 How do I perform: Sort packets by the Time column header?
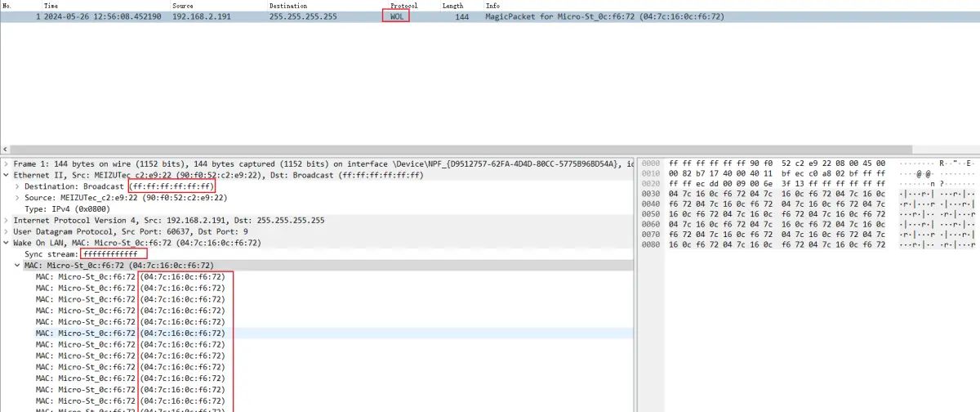[x=51, y=6]
